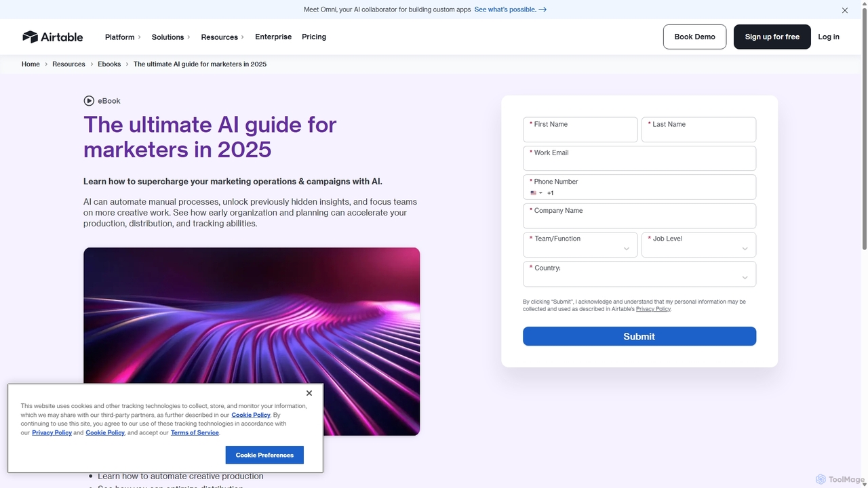Click the ebook title heading
Viewport: 868px width, 488px height.
pyautogui.click(x=210, y=137)
